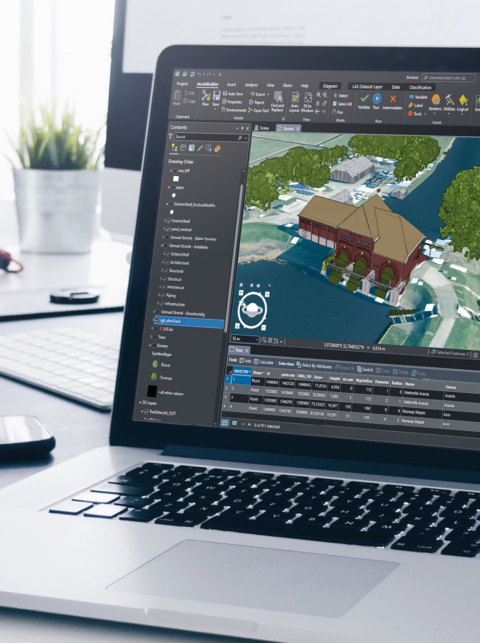Click the Validate checkmark icon

tap(364, 98)
